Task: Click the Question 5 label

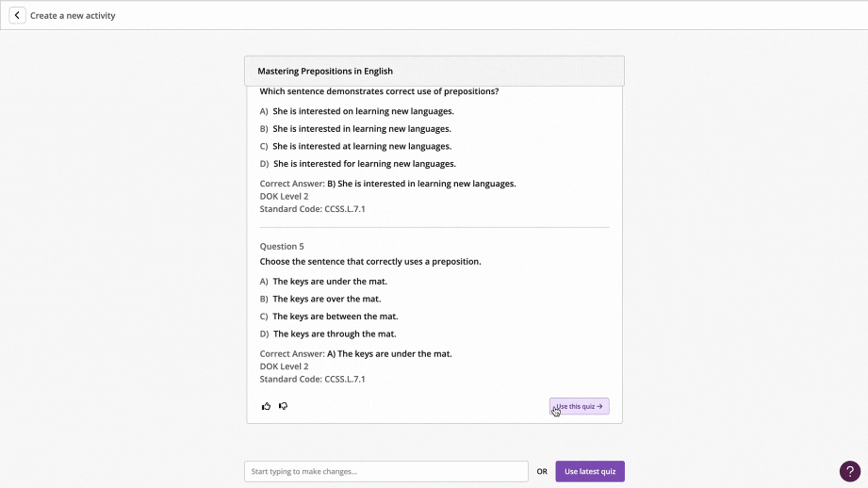Action: coord(282,246)
